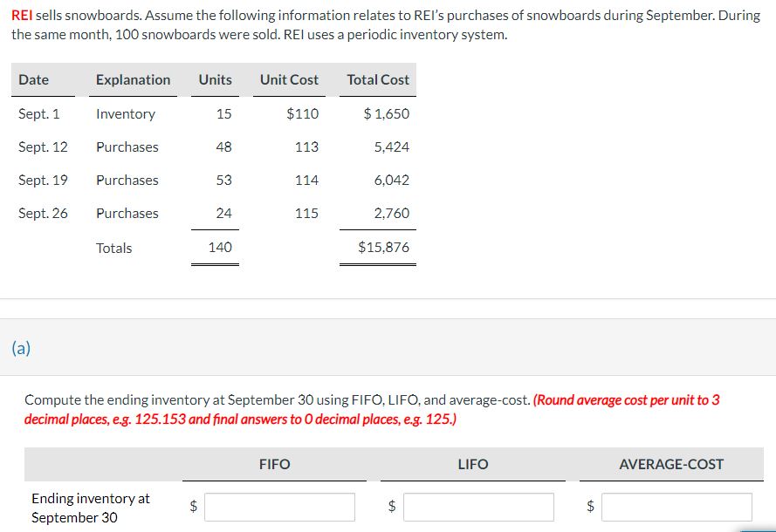Click the Explanation column header

click(134, 79)
